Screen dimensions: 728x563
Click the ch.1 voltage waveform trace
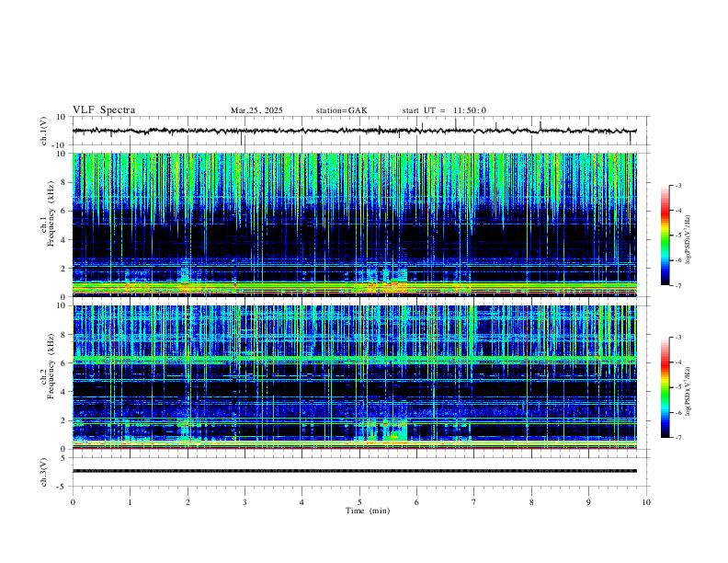click(x=354, y=131)
